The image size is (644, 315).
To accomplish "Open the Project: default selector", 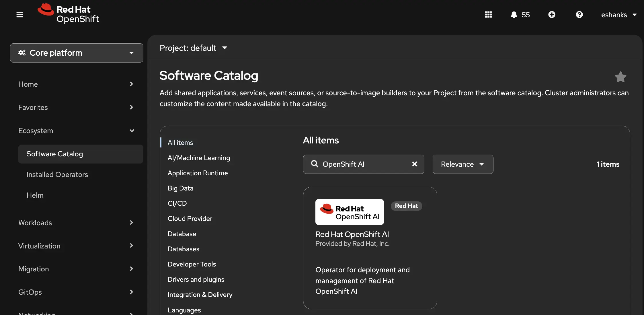I will (194, 48).
